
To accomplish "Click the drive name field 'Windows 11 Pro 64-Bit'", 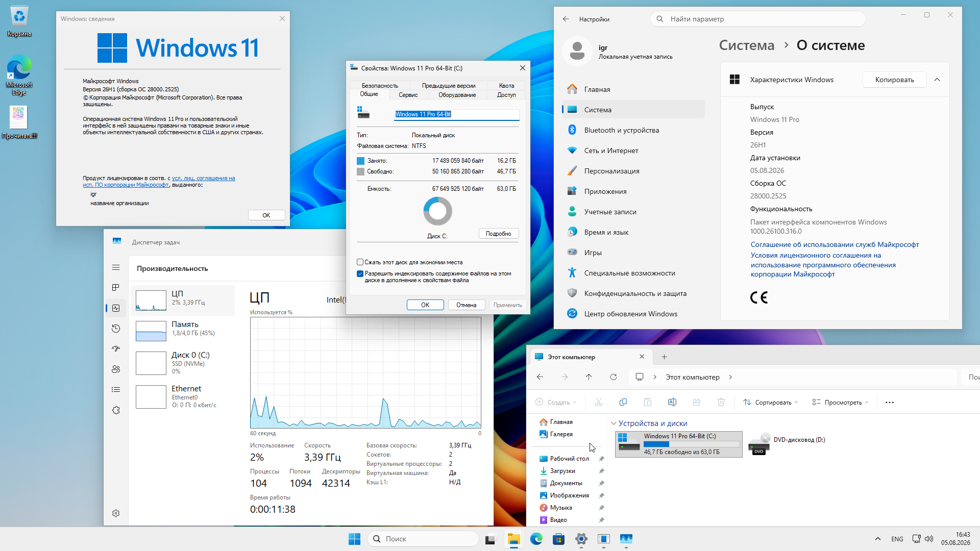I will (457, 114).
